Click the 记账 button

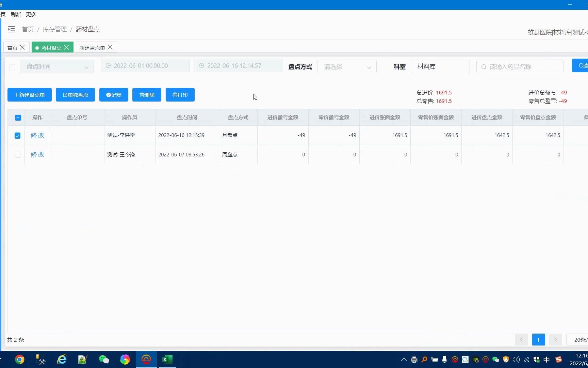point(114,95)
